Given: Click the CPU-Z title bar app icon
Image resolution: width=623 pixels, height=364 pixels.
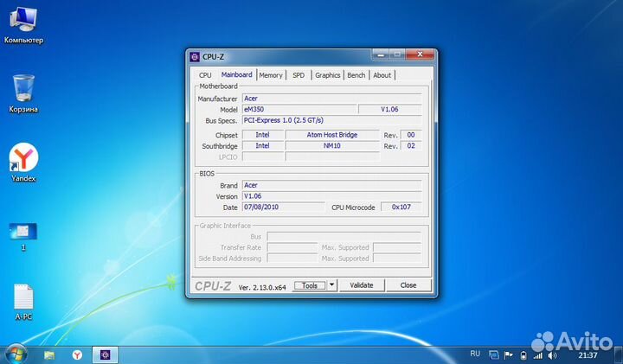Looking at the screenshot, I should (x=195, y=57).
